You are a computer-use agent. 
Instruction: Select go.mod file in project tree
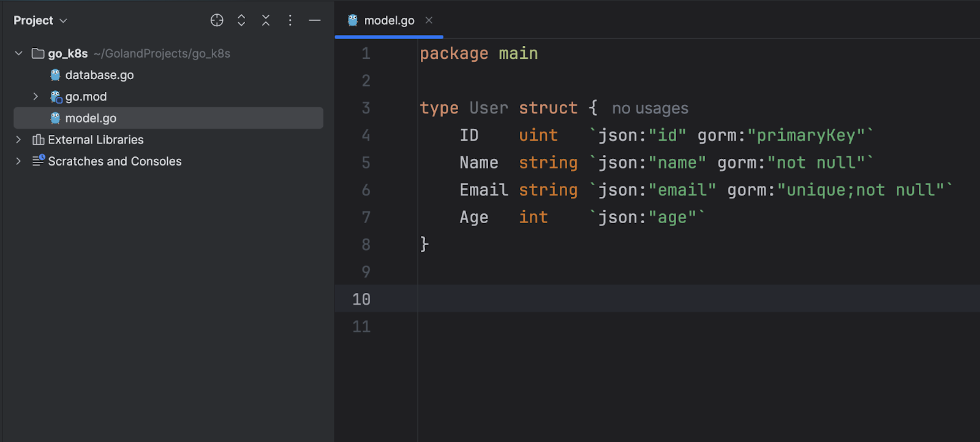86,96
